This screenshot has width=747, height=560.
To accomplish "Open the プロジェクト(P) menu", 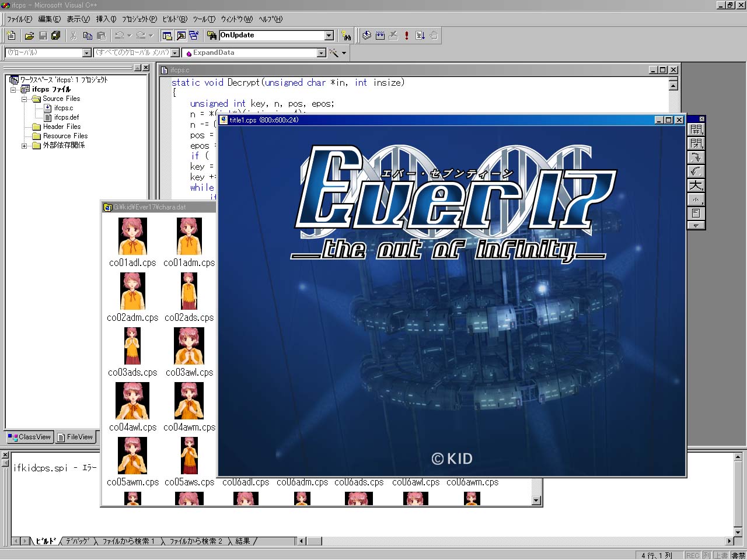I will click(139, 19).
